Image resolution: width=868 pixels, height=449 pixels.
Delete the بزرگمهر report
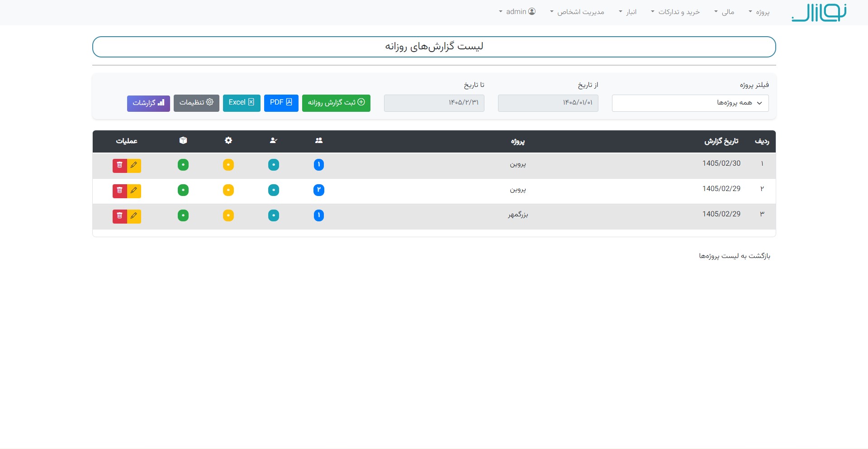click(120, 216)
